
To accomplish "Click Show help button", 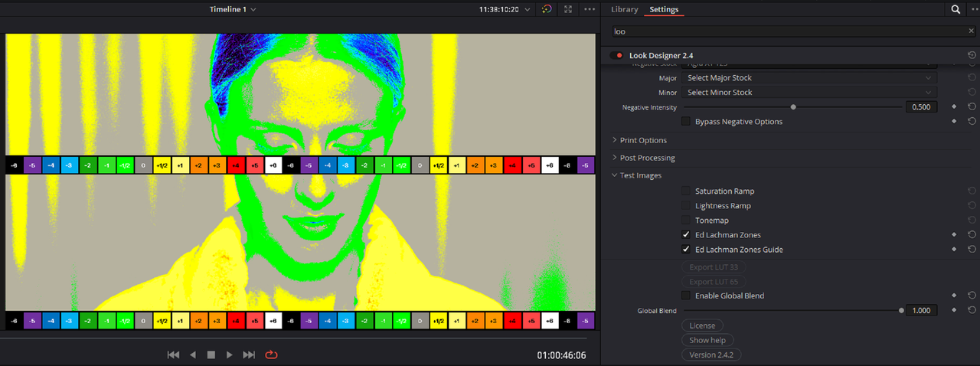I will pos(707,340).
